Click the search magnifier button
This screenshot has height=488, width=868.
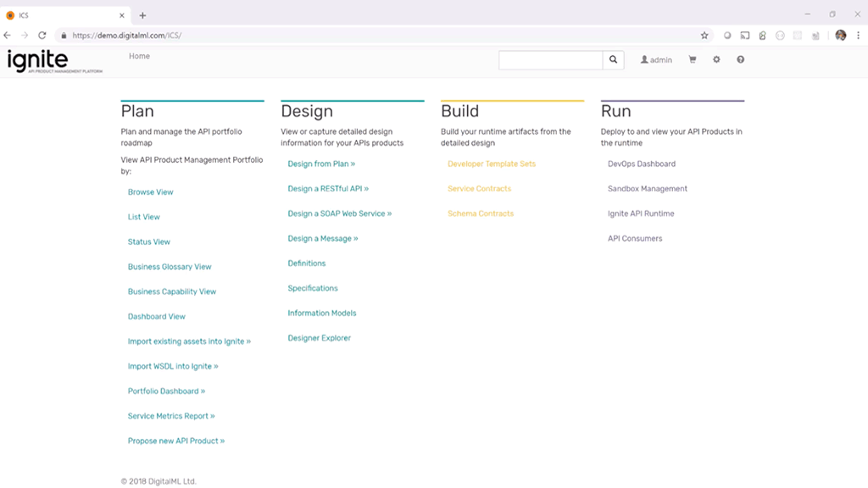[614, 60]
